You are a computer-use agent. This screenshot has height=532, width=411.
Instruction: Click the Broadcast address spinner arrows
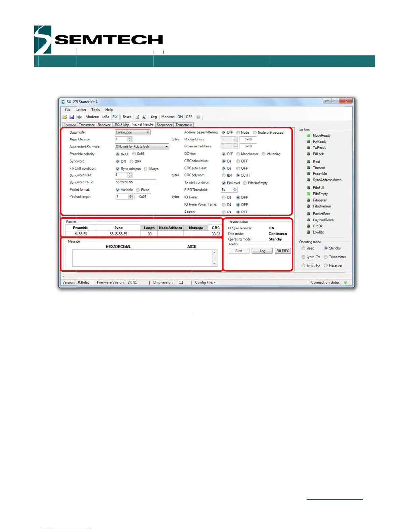(235, 146)
